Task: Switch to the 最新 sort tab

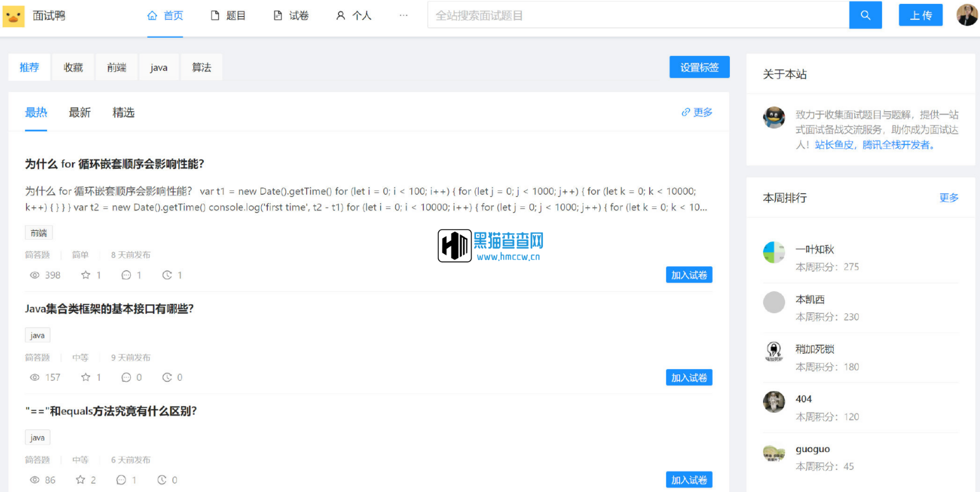Action: click(x=80, y=113)
